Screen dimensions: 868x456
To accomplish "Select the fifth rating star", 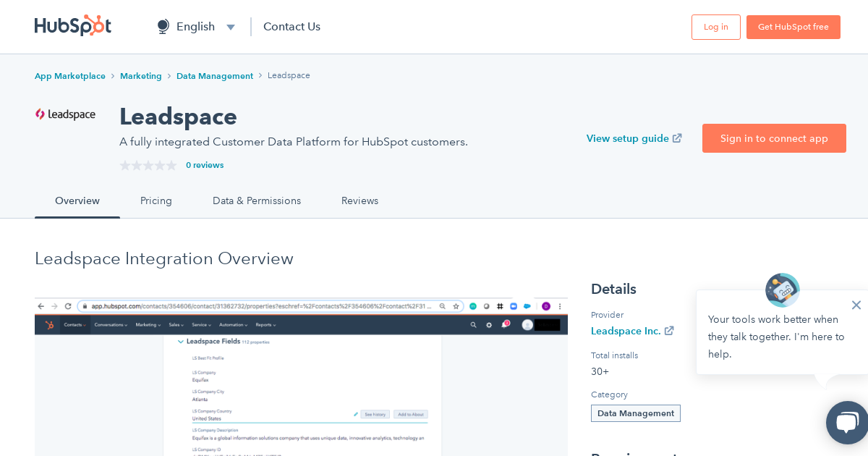I will [x=171, y=165].
